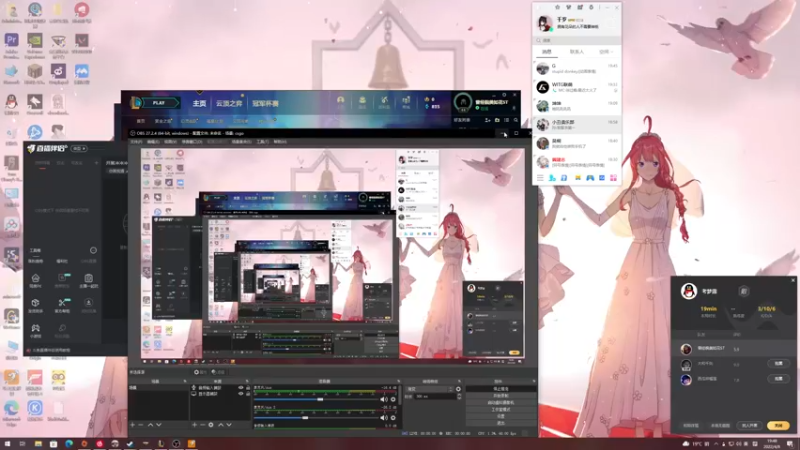Viewport: 800px width, 450px height.
Task: Move scene down in OBS scenes panel
Action: click(159, 424)
